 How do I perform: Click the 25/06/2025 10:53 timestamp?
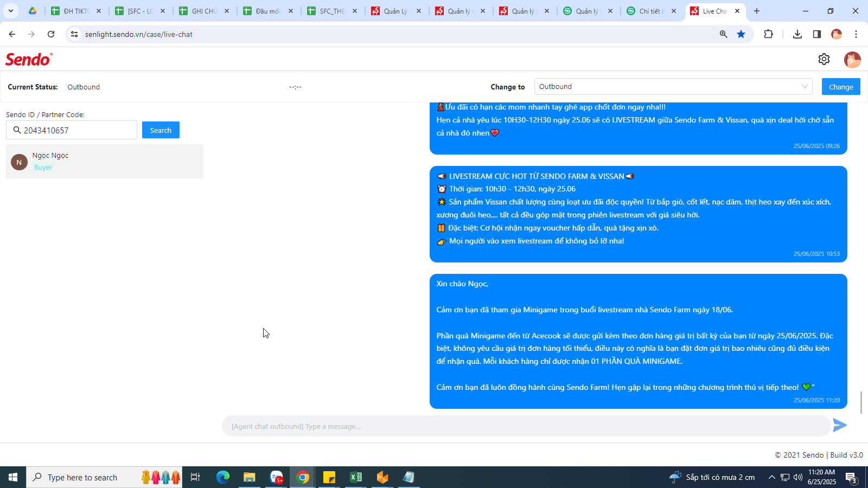[x=816, y=254]
